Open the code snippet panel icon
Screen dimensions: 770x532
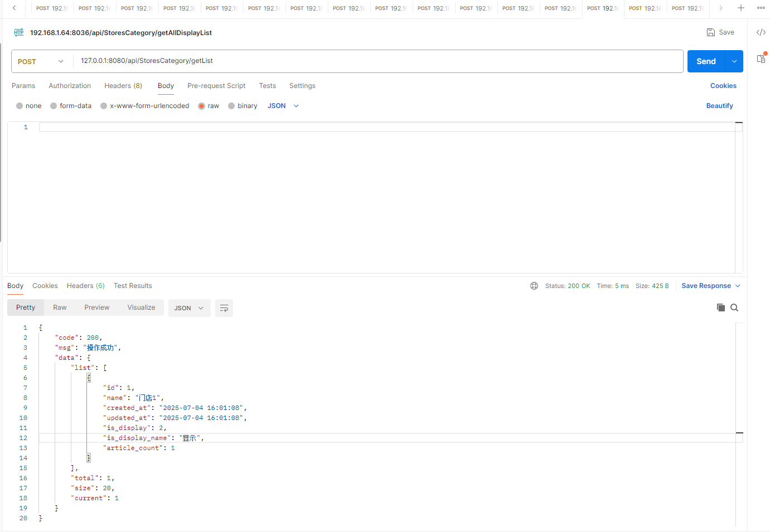[x=761, y=32]
